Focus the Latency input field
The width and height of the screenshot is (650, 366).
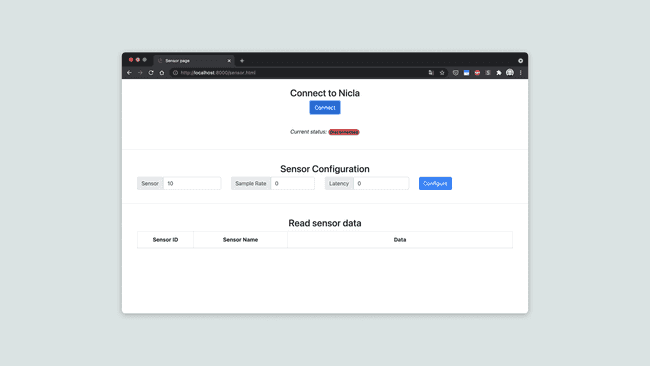point(381,183)
